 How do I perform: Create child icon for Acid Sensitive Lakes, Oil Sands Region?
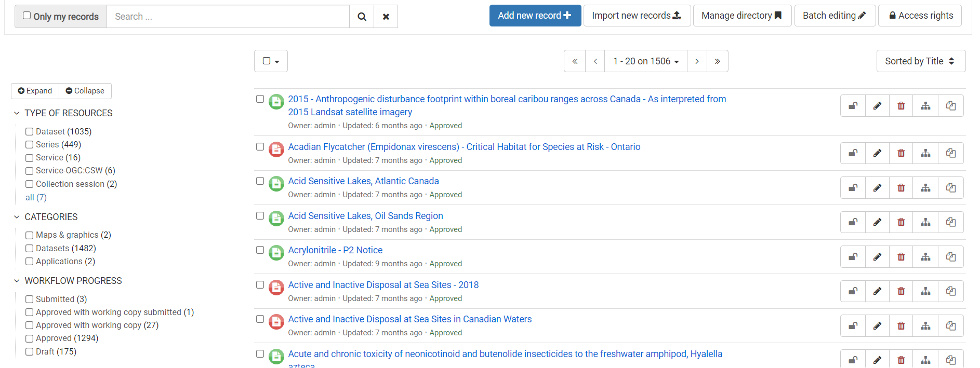coord(925,222)
